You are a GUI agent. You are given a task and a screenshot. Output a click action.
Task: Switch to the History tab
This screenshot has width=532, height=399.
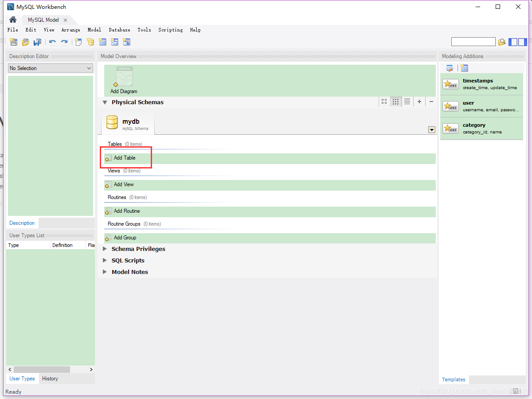tap(50, 379)
